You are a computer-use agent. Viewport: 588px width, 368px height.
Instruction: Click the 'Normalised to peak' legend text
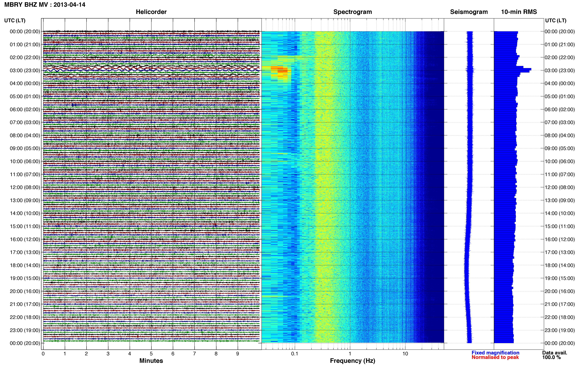pyautogui.click(x=495, y=357)
